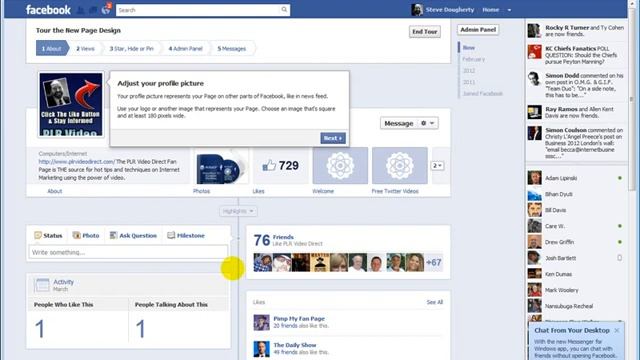Jump to Joined Facebook on timeline

tap(482, 93)
